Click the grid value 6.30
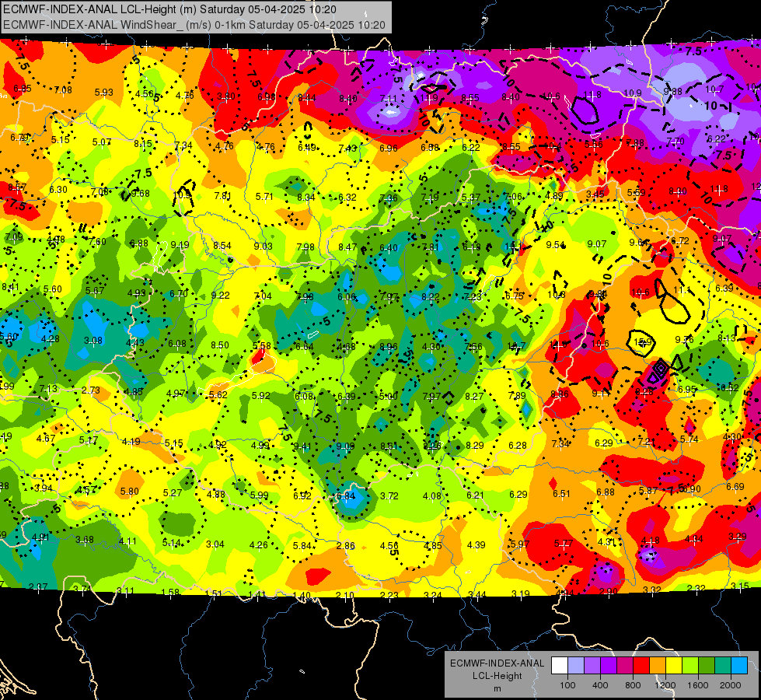Screen dimensions: 761x700 tap(58, 190)
